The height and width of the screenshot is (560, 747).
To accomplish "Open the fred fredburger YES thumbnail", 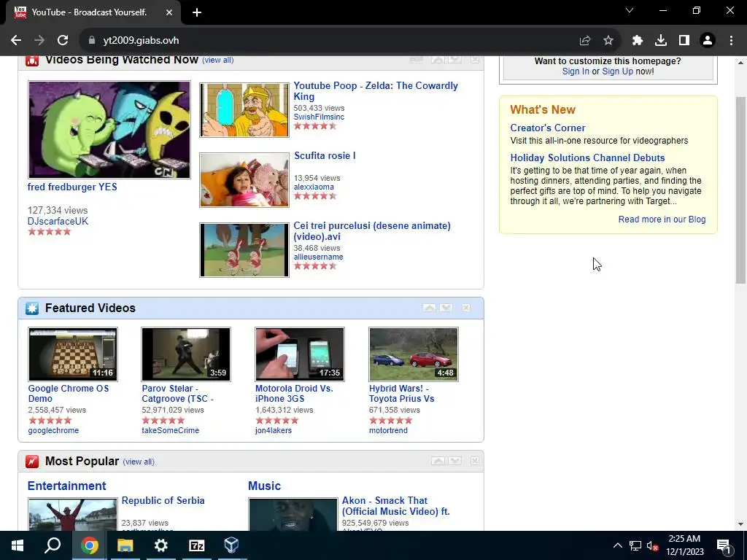I will (x=109, y=130).
